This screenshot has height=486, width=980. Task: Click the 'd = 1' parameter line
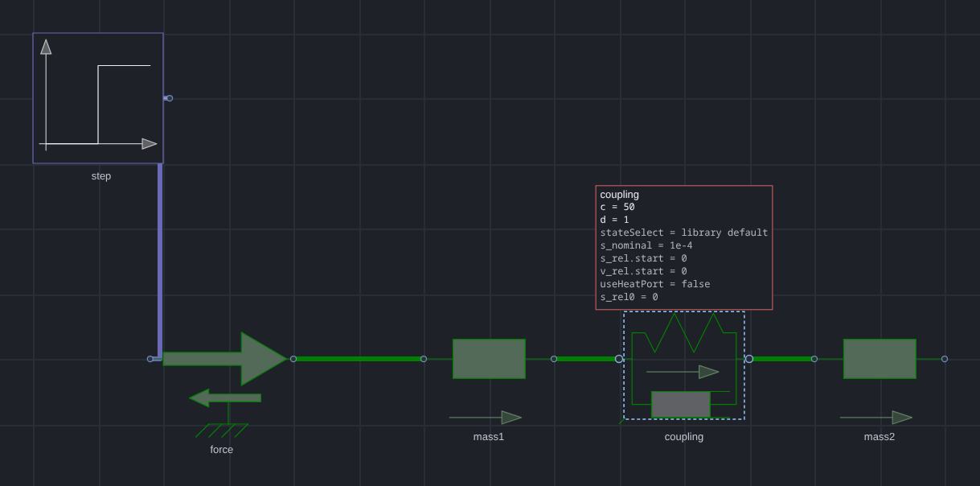tap(615, 220)
